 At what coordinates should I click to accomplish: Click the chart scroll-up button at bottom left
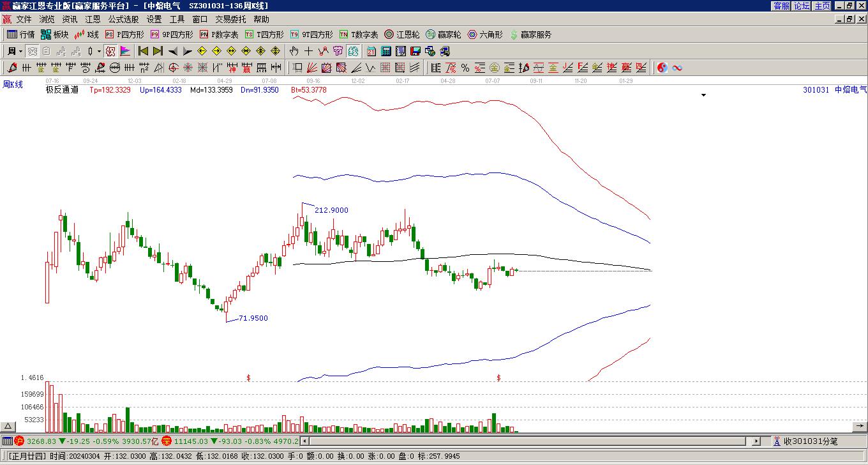pyautogui.click(x=8, y=427)
